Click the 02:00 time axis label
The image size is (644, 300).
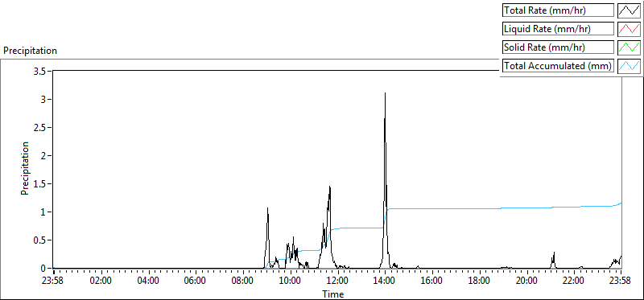(x=101, y=282)
